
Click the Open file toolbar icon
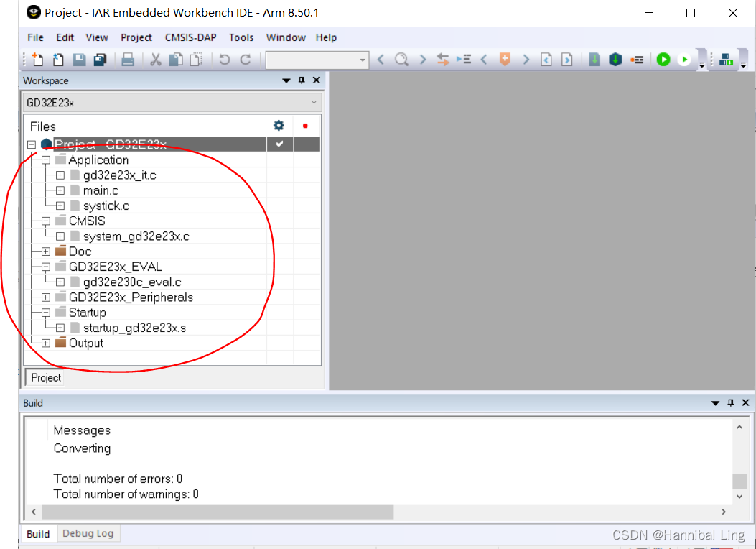point(58,60)
